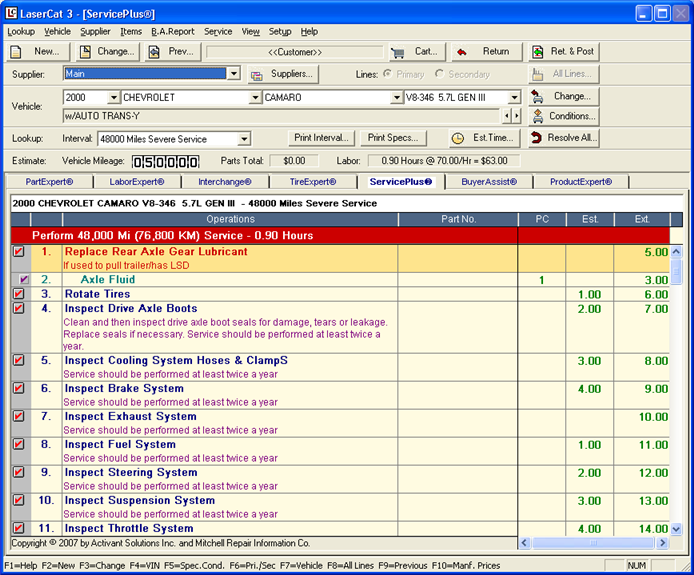This screenshot has height=575, width=694.
Task: Click the Est.Time clock icon
Action: coord(458,138)
